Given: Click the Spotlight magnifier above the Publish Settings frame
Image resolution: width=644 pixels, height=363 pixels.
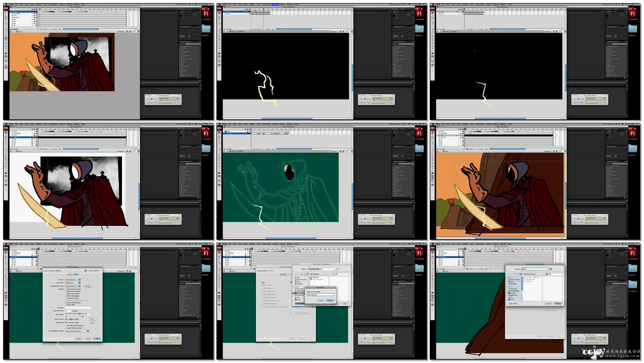Looking at the screenshot, I should pyautogui.click(x=210, y=244).
